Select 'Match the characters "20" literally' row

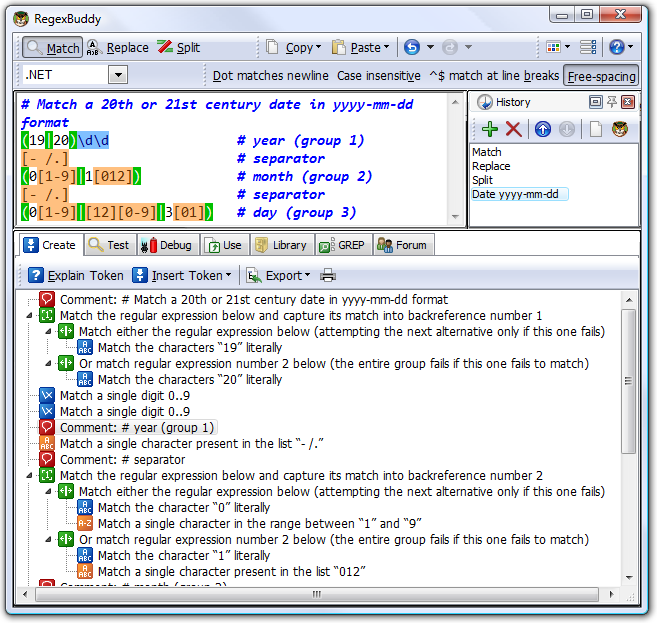(190, 380)
